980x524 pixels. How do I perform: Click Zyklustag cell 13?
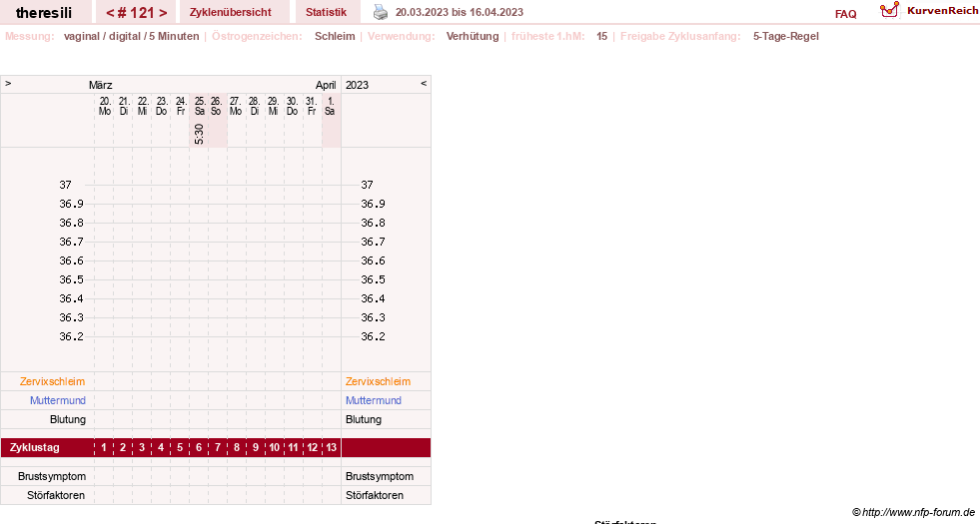click(x=332, y=448)
